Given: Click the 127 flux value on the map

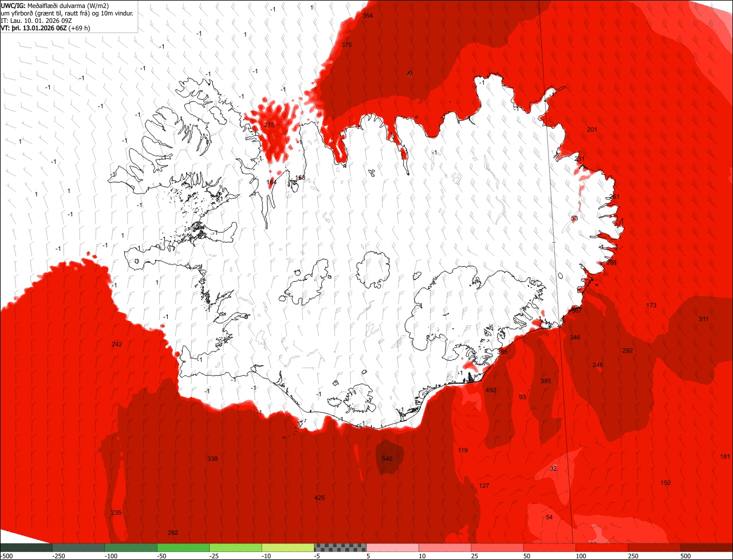Looking at the screenshot, I should pyautogui.click(x=484, y=486).
